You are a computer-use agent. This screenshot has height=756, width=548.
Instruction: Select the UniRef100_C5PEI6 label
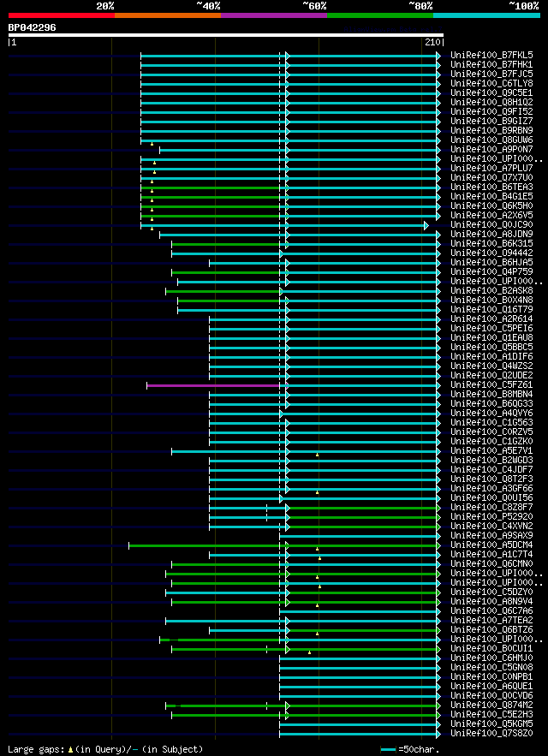491,328
